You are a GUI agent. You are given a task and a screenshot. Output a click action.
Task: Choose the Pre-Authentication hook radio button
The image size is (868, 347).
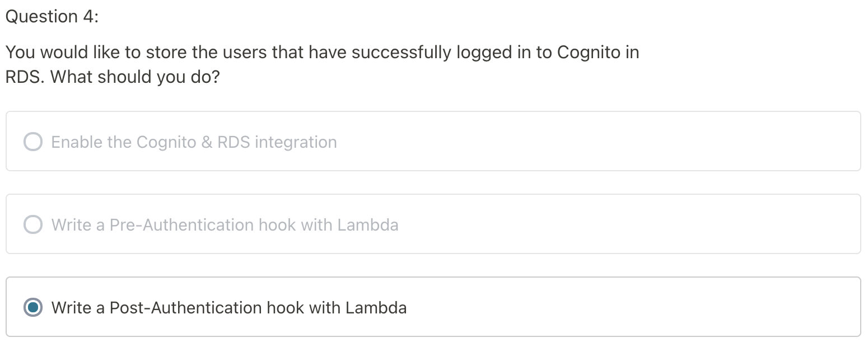(x=33, y=225)
